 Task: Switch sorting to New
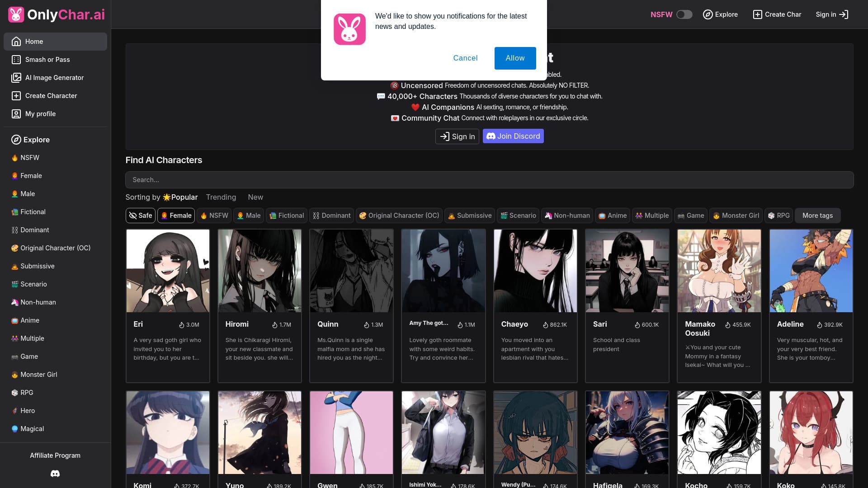pyautogui.click(x=255, y=197)
